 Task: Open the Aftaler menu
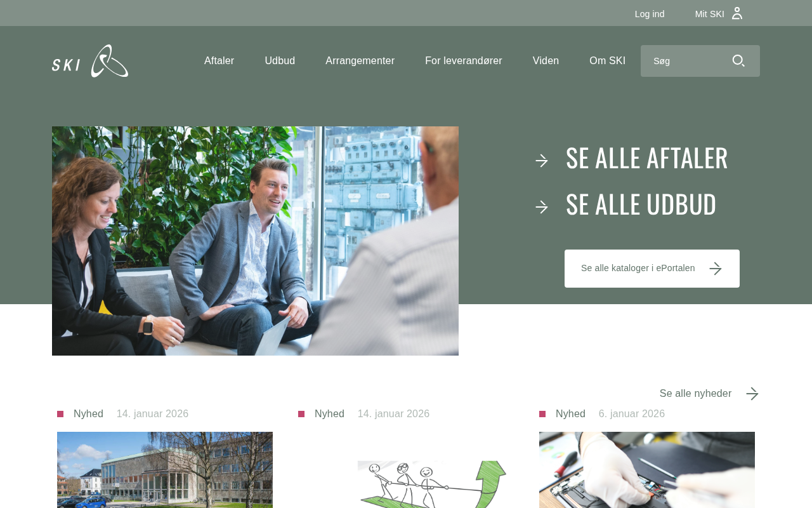coord(219,61)
